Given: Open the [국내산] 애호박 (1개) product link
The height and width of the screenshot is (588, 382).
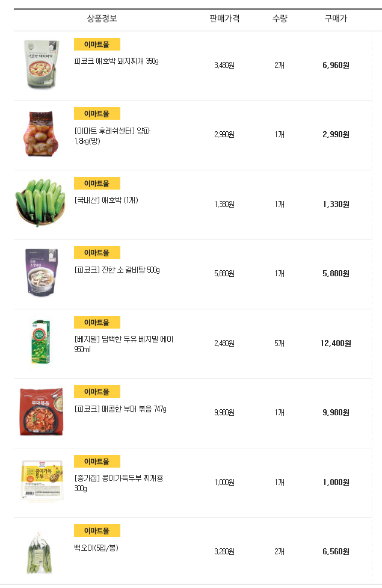Looking at the screenshot, I should pyautogui.click(x=106, y=200).
